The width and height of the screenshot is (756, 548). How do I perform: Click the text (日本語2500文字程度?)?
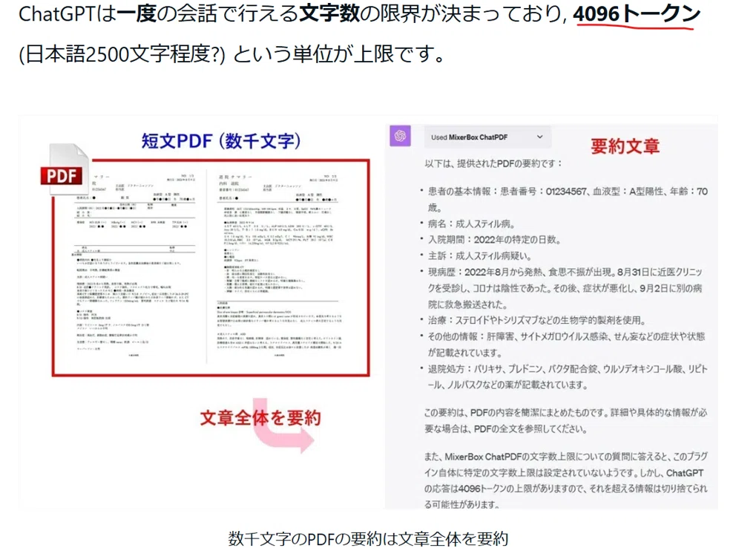122,54
